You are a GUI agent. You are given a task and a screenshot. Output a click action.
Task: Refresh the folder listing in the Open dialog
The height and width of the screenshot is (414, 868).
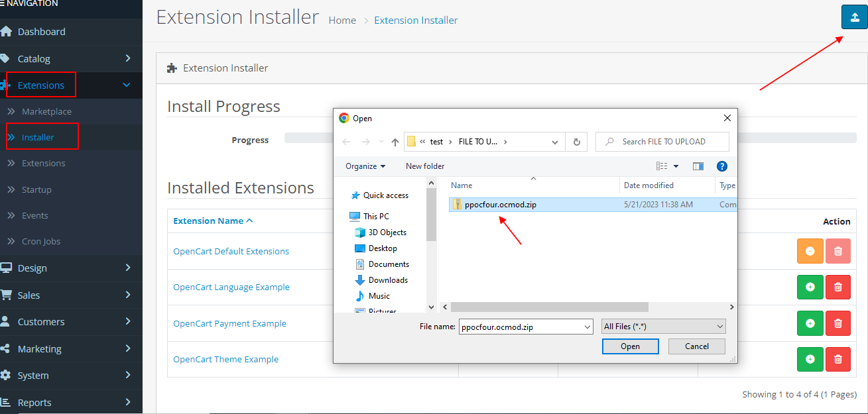576,142
